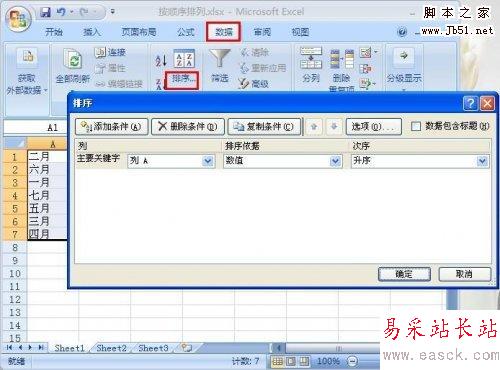Open 审阅 Review tab
This screenshot has height=370, width=500.
[262, 32]
